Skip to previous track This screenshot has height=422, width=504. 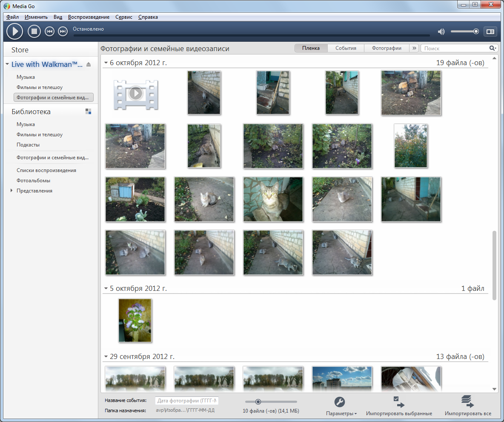49,32
